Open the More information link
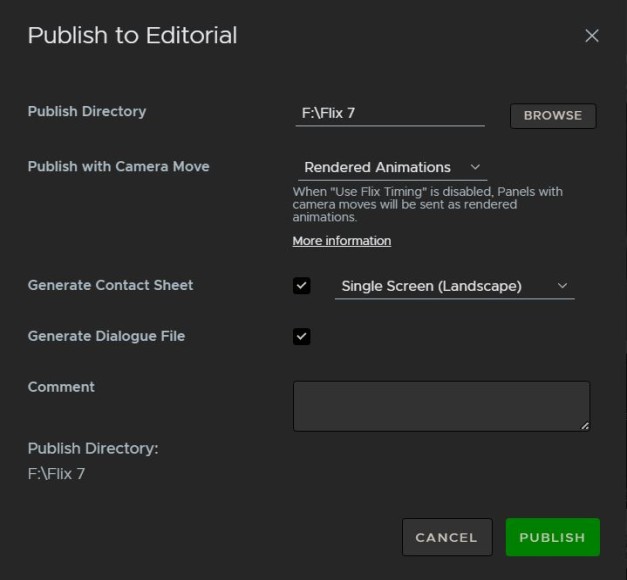 (x=341, y=241)
